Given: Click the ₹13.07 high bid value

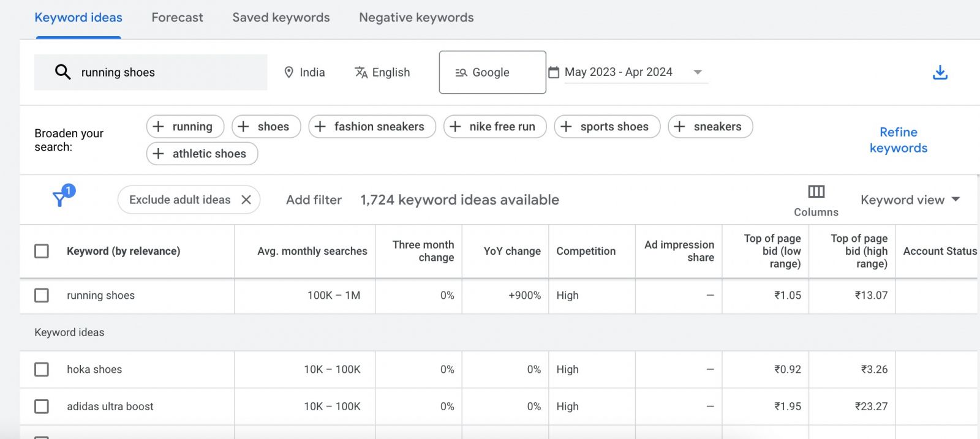Looking at the screenshot, I should click(871, 295).
